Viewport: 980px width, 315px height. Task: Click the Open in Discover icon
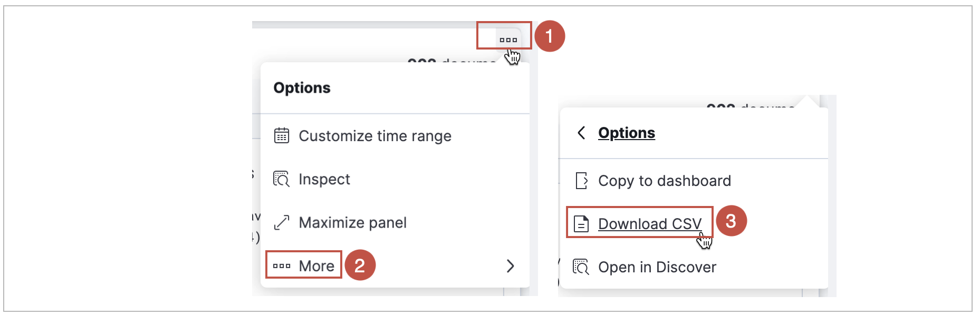tap(581, 267)
